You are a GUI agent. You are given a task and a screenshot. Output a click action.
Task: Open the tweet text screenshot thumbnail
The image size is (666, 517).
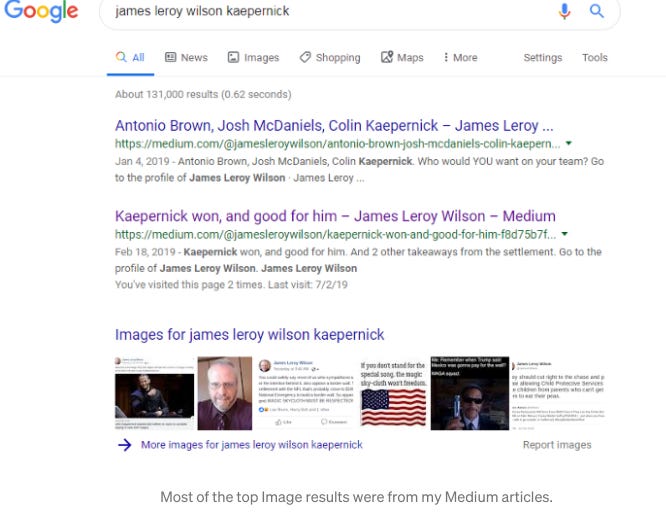click(558, 393)
